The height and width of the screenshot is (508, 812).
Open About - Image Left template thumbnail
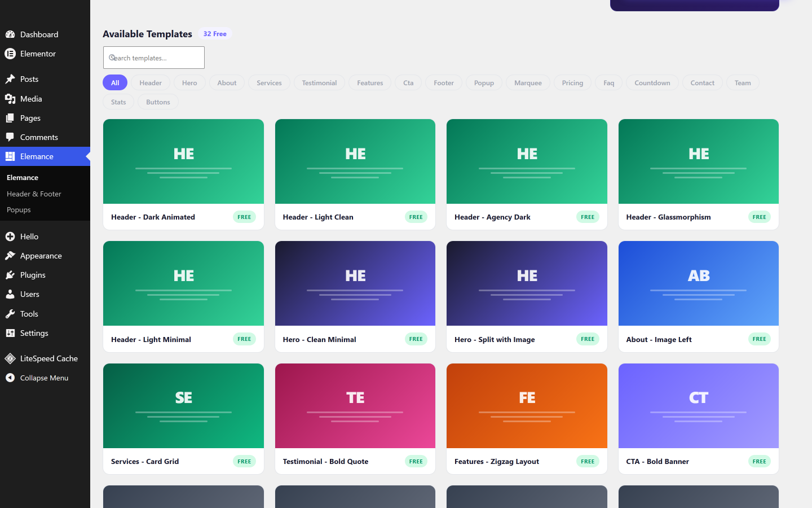pos(699,283)
